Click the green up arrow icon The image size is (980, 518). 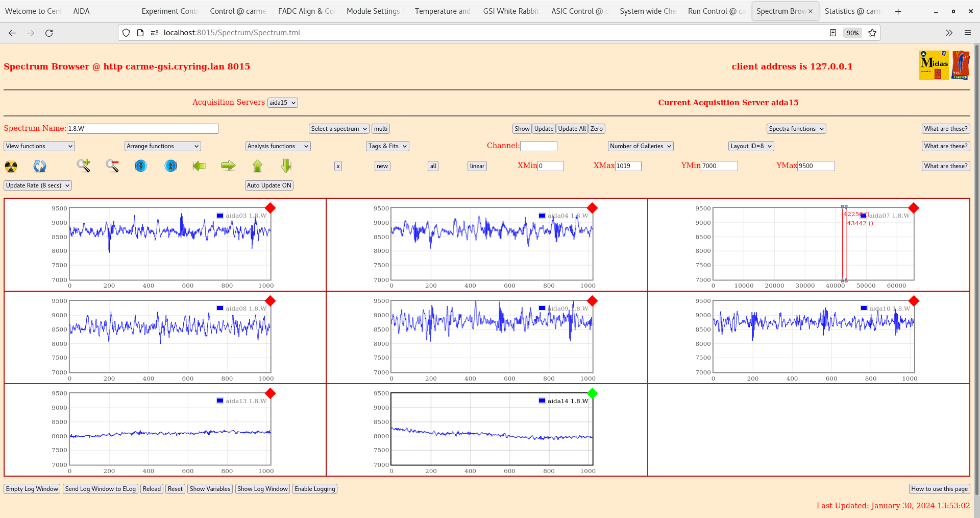pos(257,166)
